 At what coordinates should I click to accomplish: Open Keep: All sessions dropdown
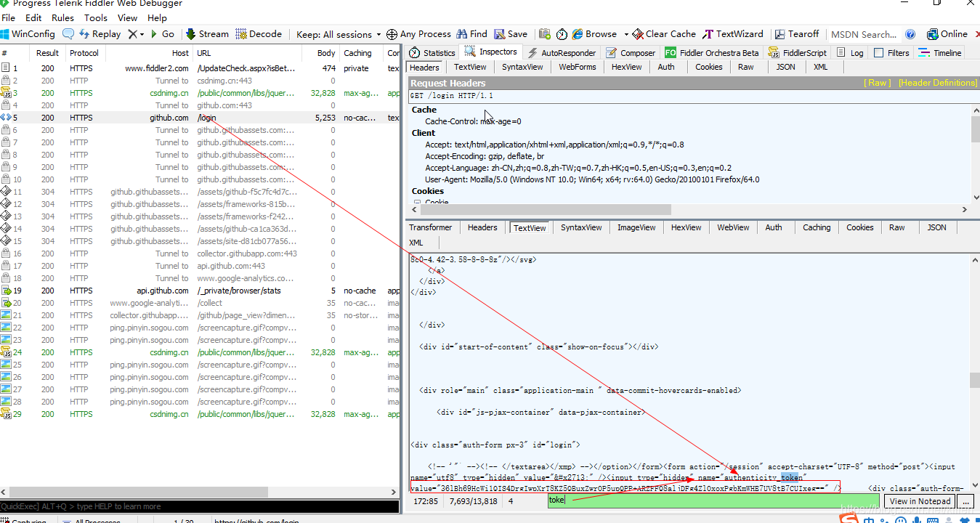pyautogui.click(x=339, y=34)
